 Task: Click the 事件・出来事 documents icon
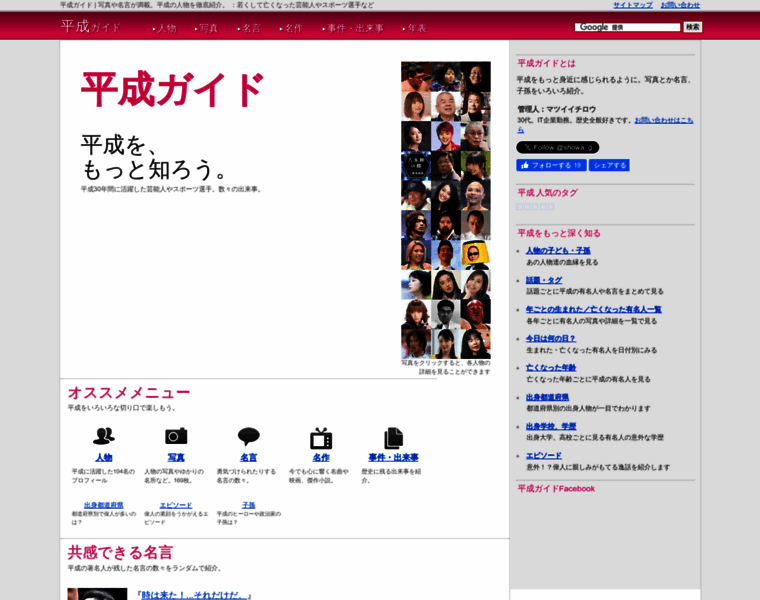pos(393,437)
